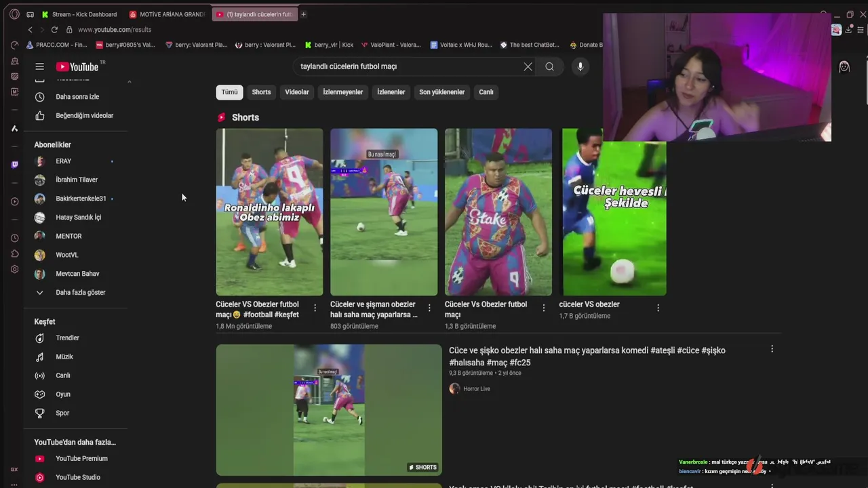This screenshot has width=868, height=488.
Task: Click the address bar showing www.youtube.com/results
Action: coord(114,30)
